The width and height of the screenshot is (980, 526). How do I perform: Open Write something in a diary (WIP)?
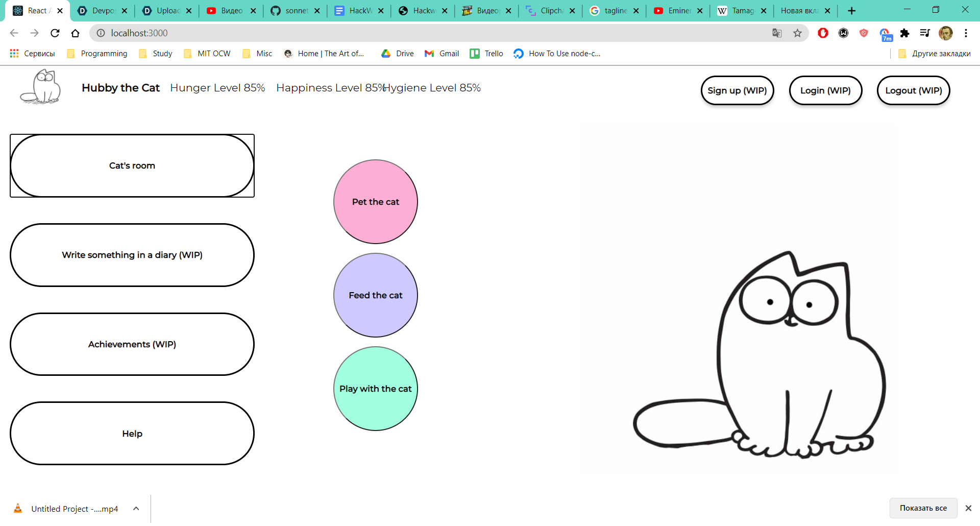coord(132,255)
